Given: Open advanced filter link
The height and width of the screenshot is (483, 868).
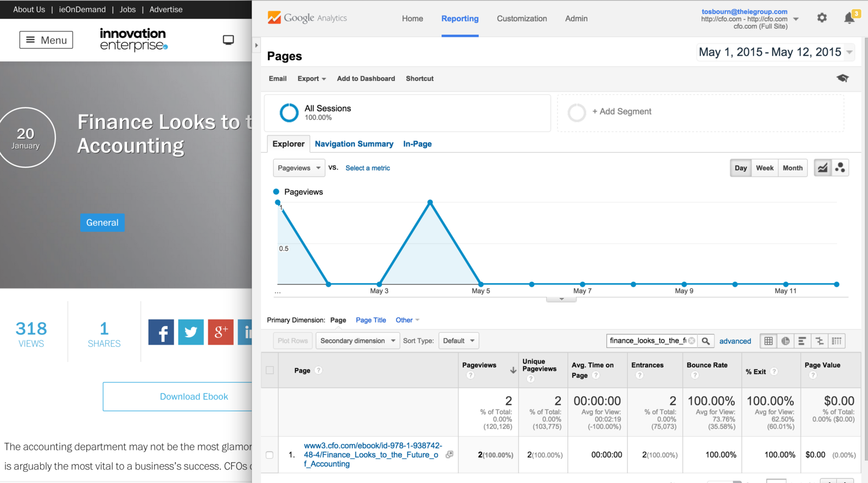Looking at the screenshot, I should (x=735, y=341).
